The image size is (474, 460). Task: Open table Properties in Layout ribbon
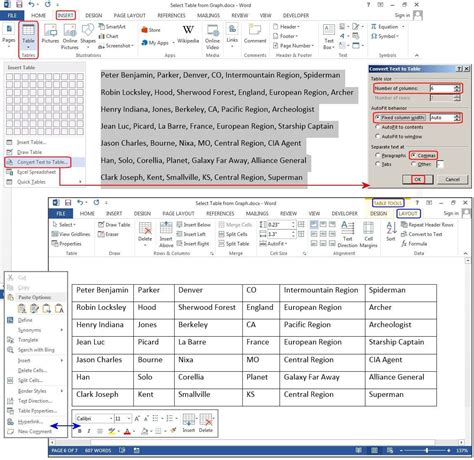pyautogui.click(x=67, y=244)
